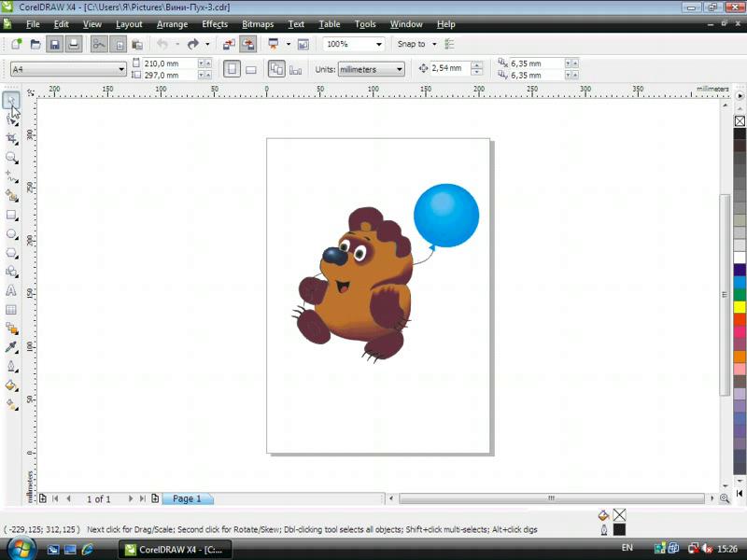Open the Help menu
This screenshot has width=747, height=560.
446,24
